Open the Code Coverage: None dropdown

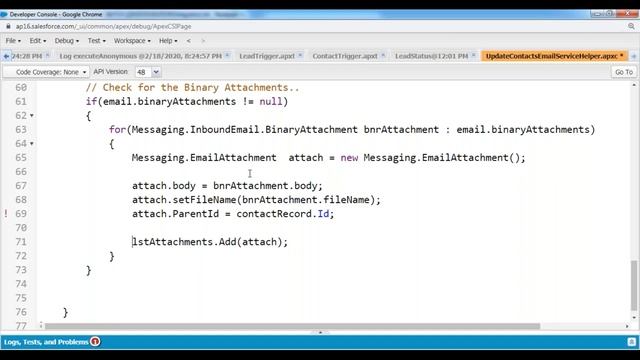tap(46, 72)
